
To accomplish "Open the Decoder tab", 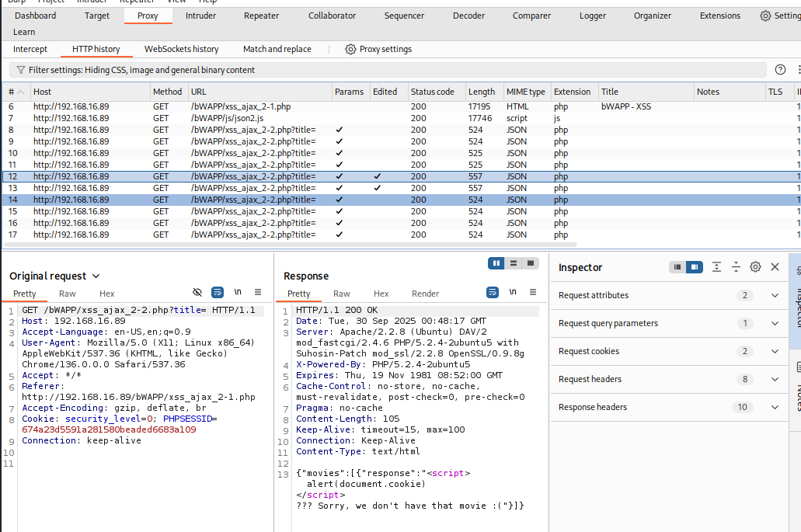I will (469, 16).
